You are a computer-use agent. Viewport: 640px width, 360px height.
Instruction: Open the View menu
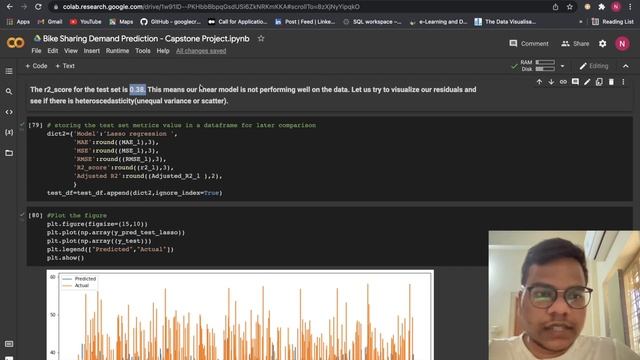point(71,51)
